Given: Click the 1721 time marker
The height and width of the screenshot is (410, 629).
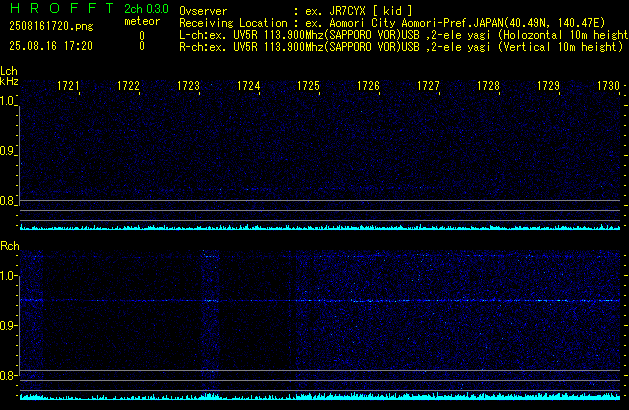Looking at the screenshot, I should (x=68, y=86).
